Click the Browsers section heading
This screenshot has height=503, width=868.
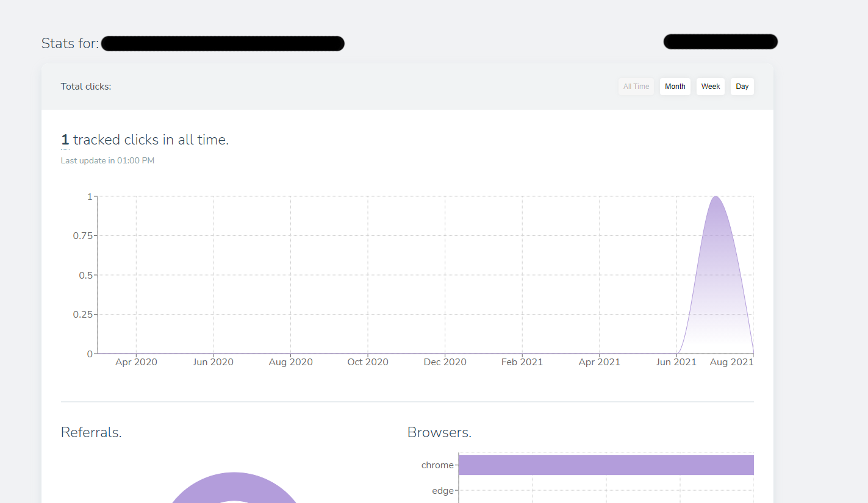[x=439, y=432]
